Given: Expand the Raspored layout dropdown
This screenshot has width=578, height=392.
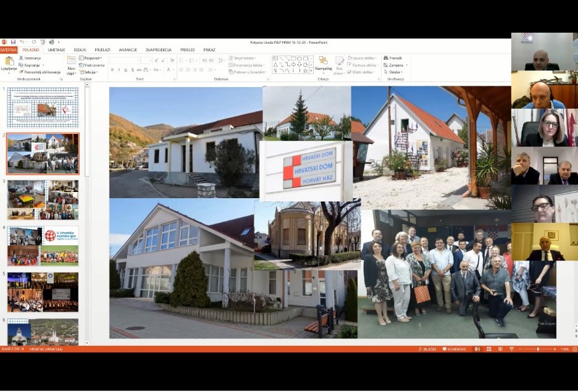Looking at the screenshot, I should click(91, 58).
